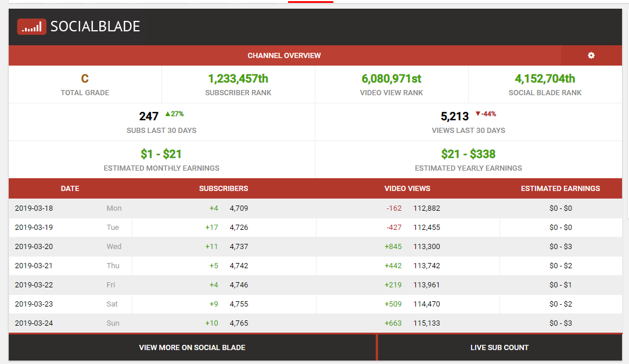This screenshot has width=629, height=364.
Task: Click the date 2019-03-21
Action: click(x=34, y=265)
